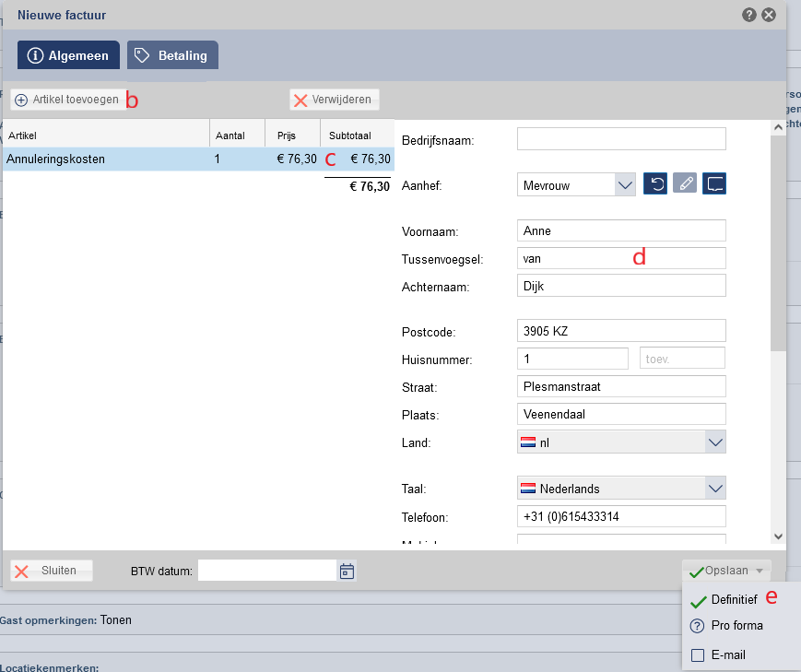Select the Annuleringskosten row
The image size is (801, 672).
pyautogui.click(x=198, y=159)
